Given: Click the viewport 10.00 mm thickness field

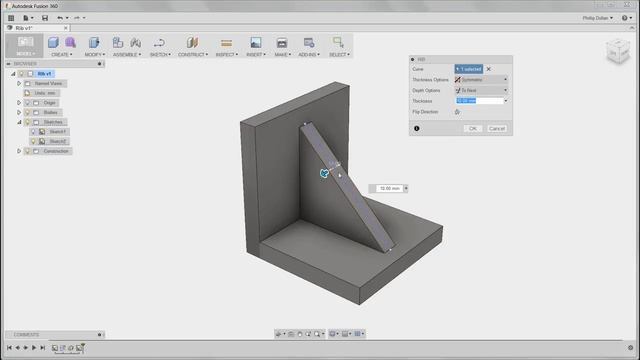Looking at the screenshot, I should [x=389, y=189].
